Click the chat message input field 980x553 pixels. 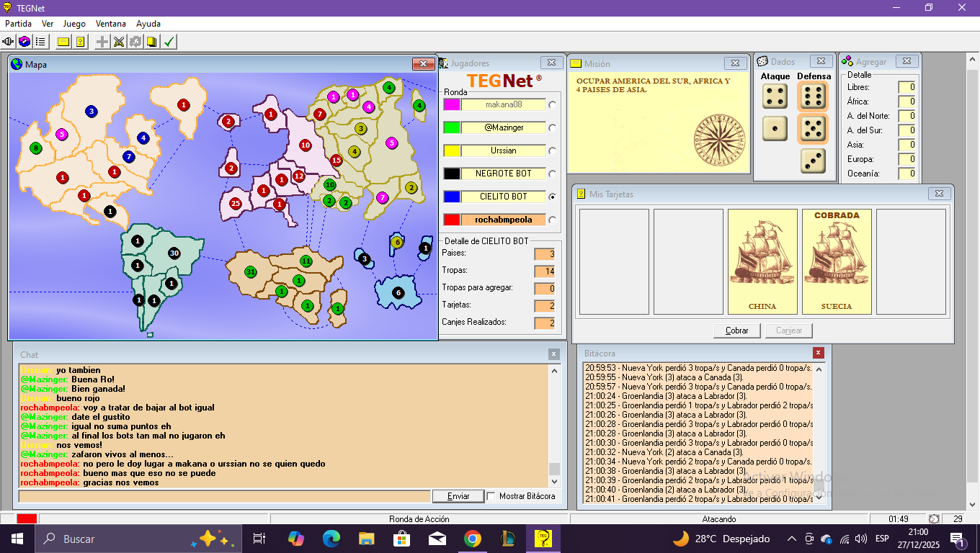(224, 496)
